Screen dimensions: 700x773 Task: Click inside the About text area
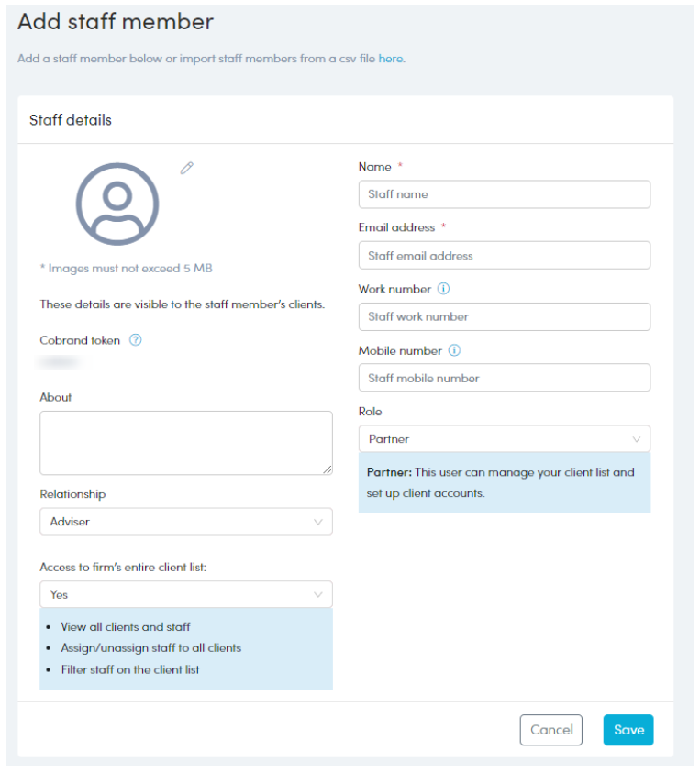click(185, 443)
